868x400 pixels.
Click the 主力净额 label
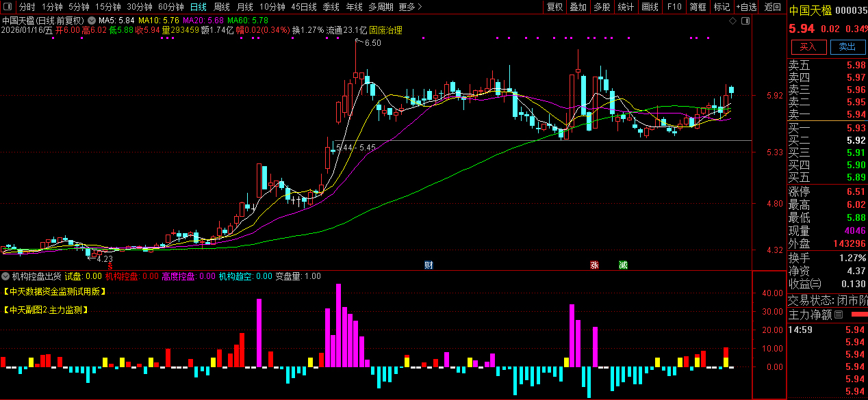[x=810, y=315]
